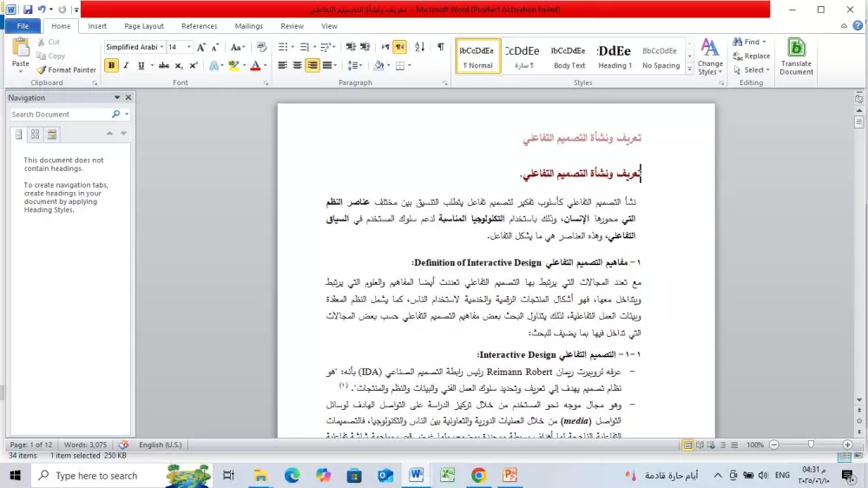Open the Change Case dropdown
The height and width of the screenshot is (488, 868).
(x=238, y=47)
